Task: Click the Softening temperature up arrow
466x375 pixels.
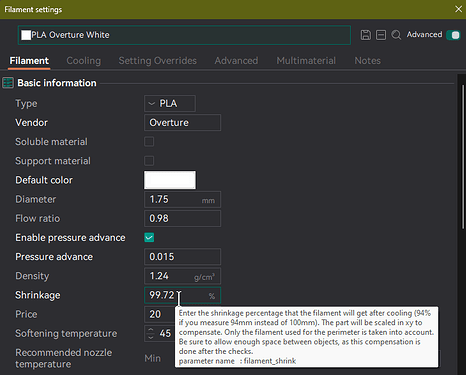Action: point(151,330)
